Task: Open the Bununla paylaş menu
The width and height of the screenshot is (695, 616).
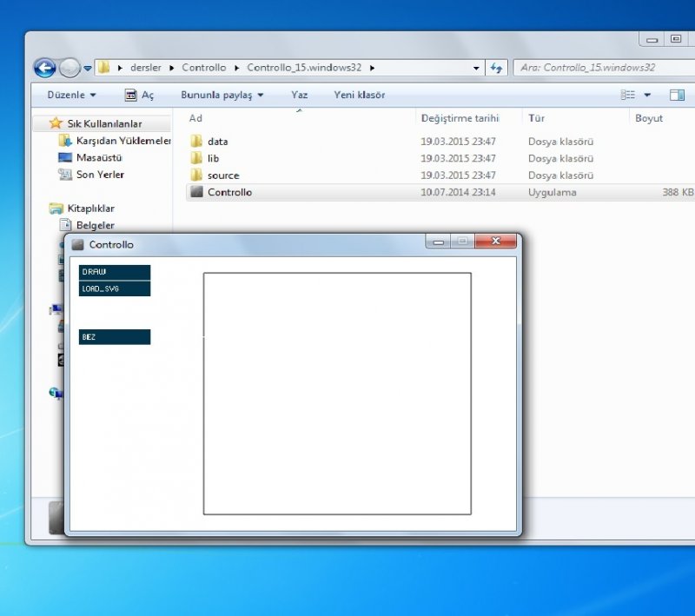Action: coord(222,95)
